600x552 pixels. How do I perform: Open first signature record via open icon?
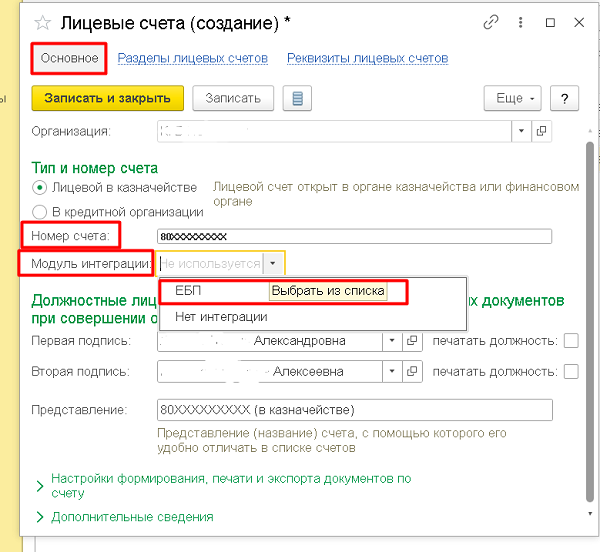(410, 341)
